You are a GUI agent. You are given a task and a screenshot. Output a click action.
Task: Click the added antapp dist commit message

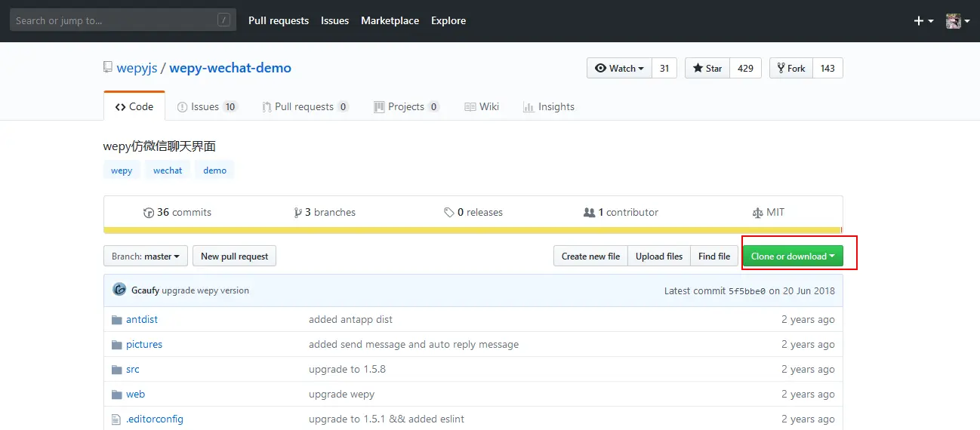coord(350,320)
